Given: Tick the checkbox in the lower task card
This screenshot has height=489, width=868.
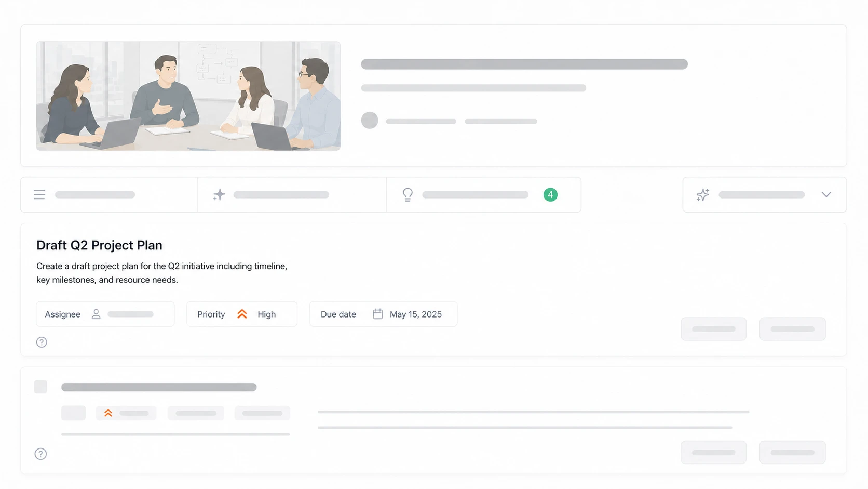Looking at the screenshot, I should pos(40,387).
